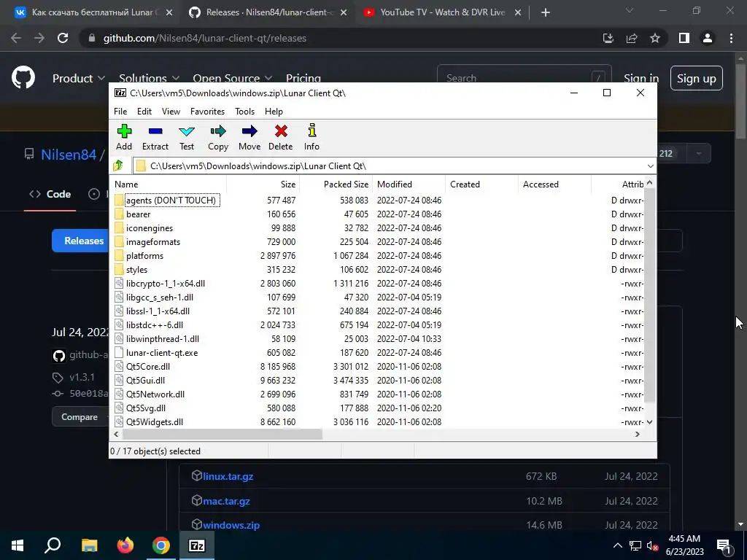Click the install app icon in the address bar
747x560 pixels.
click(608, 38)
